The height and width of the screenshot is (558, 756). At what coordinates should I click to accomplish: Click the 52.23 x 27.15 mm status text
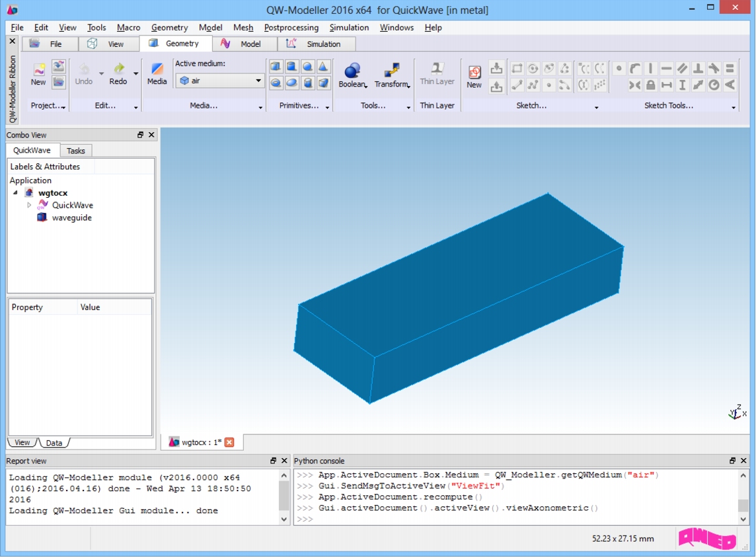(623, 539)
